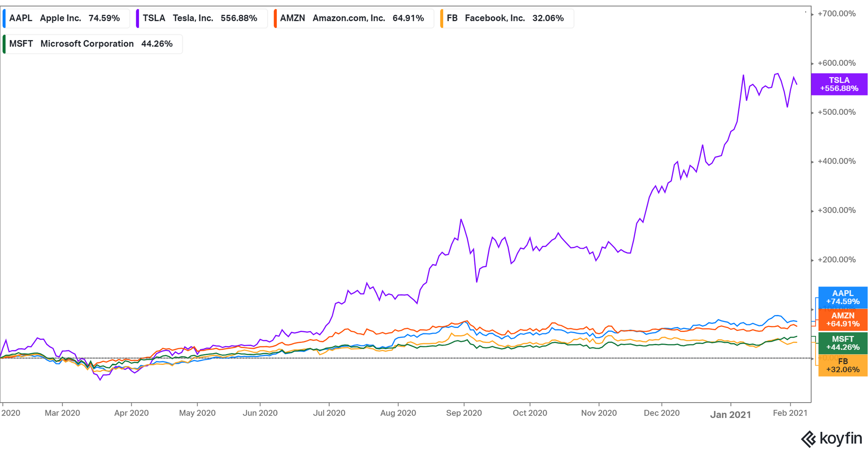Select the TSLA Tesla legend chip
This screenshot has width=868, height=454.
(x=202, y=18)
